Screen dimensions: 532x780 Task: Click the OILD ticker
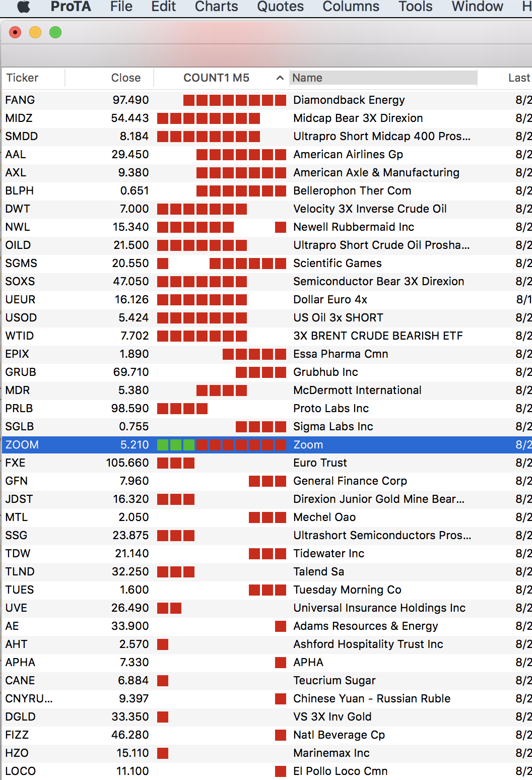[x=18, y=245]
